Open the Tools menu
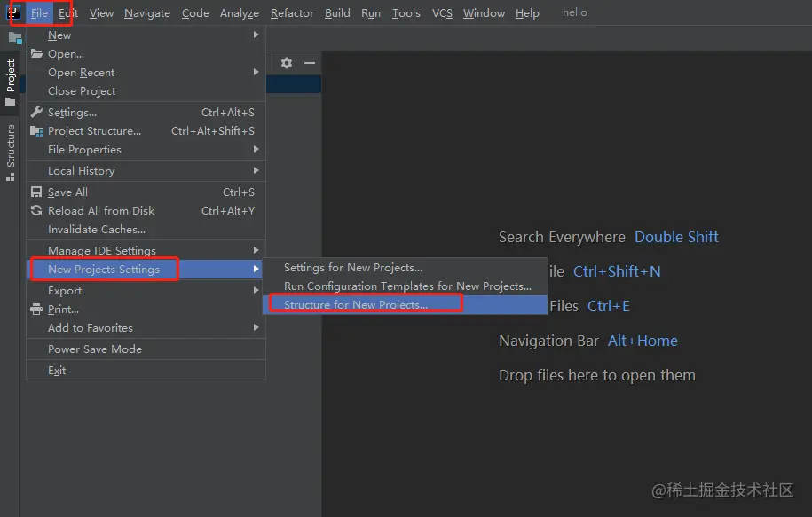The height and width of the screenshot is (517, 812). click(x=406, y=13)
